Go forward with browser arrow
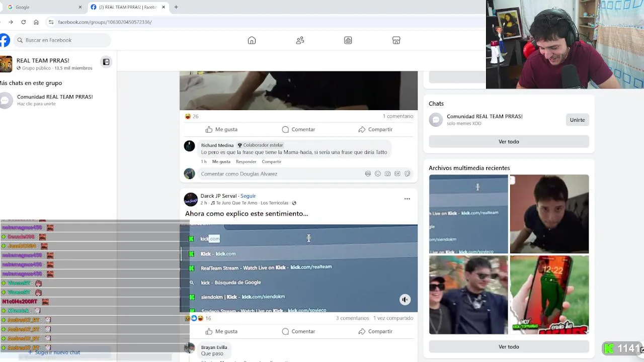The image size is (644, 362). tap(11, 22)
